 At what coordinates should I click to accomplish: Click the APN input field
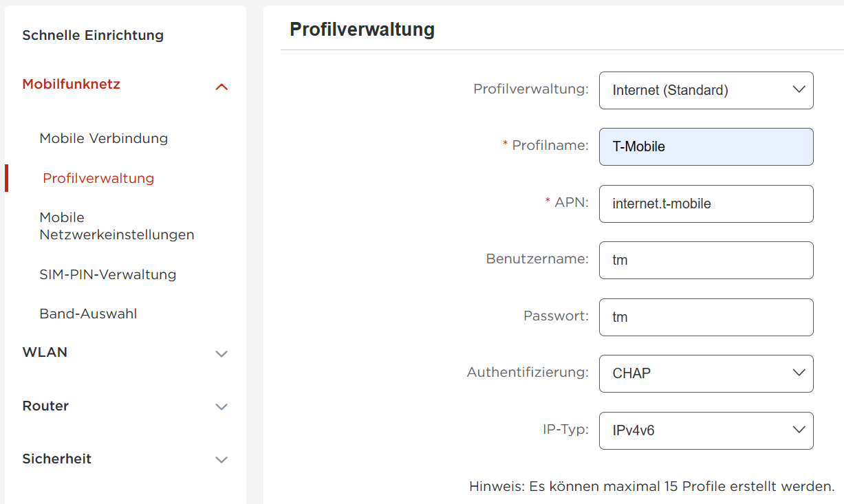[706, 204]
